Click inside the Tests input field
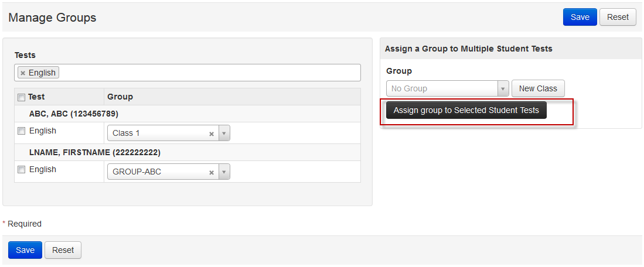The image size is (644, 267). coord(205,73)
